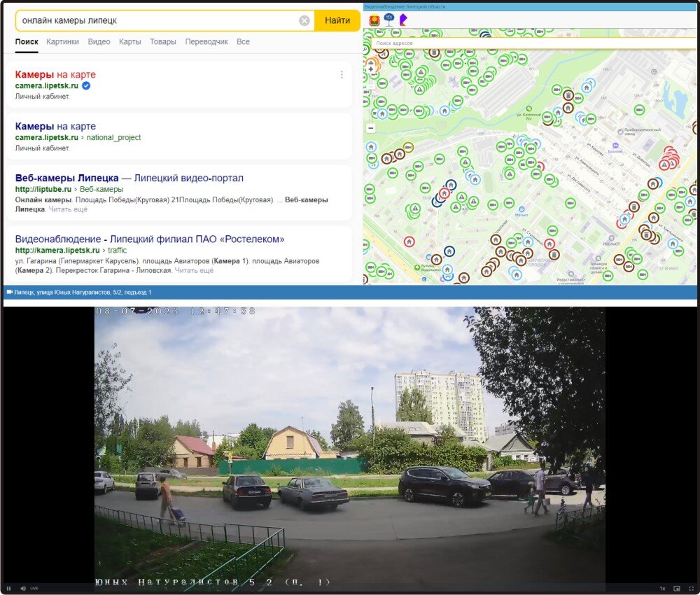The width and height of the screenshot is (700, 595).
Task: Click the LIVE indicator in the player controls
Action: tap(34, 588)
